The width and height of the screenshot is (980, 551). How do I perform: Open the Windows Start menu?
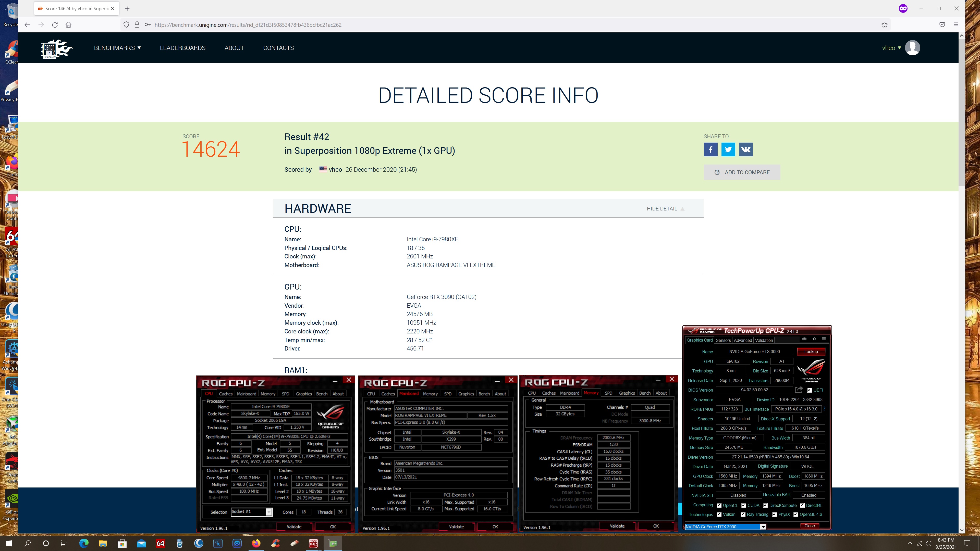9,543
